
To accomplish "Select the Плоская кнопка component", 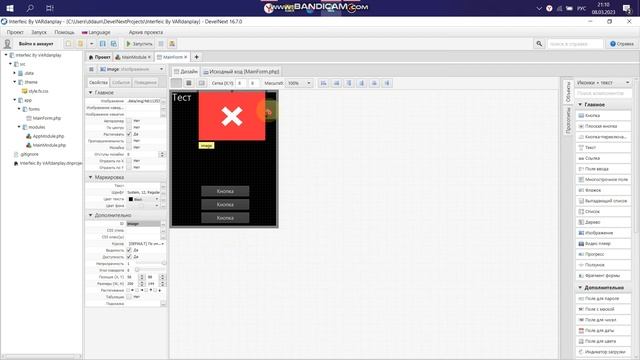I will pyautogui.click(x=603, y=126).
